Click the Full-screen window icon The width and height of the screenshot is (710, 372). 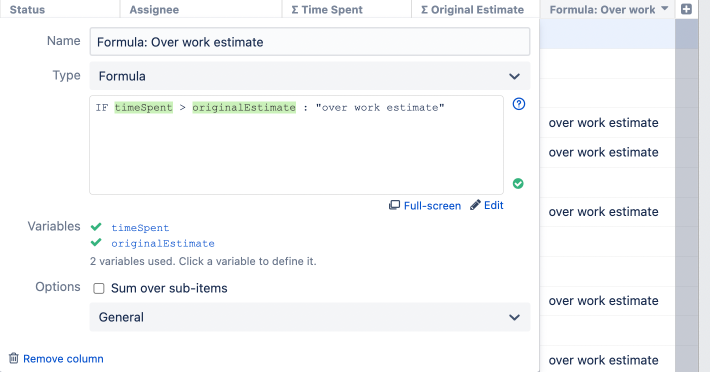[x=394, y=205]
